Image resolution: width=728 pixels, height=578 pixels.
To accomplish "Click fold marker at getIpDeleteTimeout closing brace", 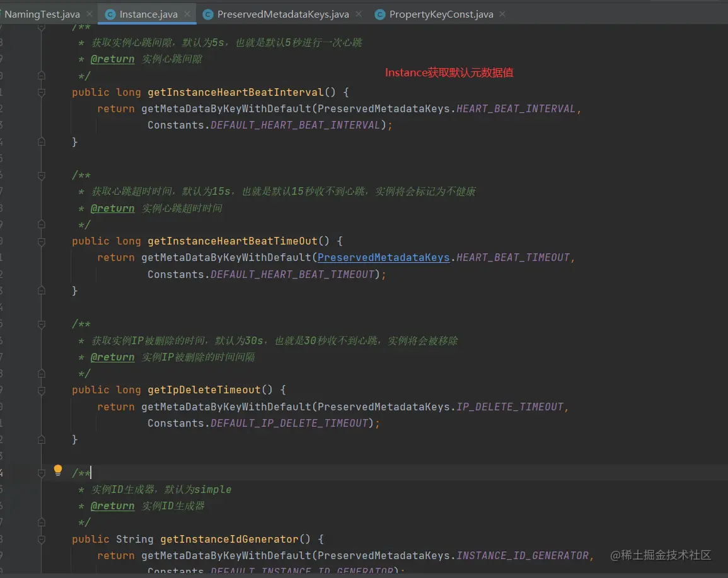I will click(x=42, y=440).
